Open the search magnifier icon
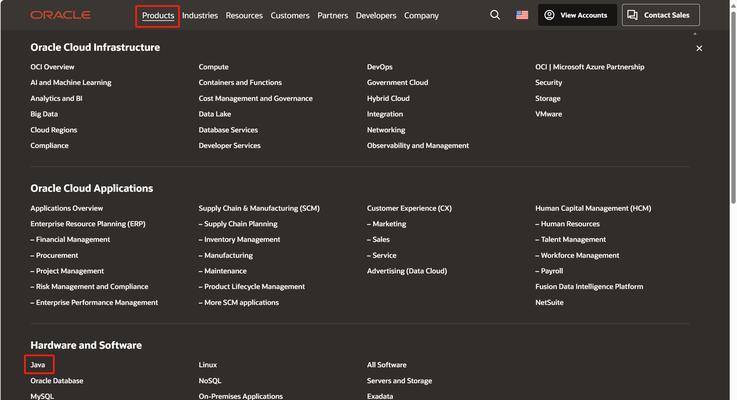Viewport: 737px width, 400px height. click(495, 15)
